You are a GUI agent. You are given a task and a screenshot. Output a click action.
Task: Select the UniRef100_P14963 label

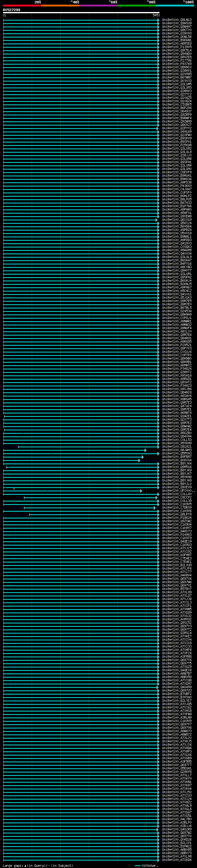(x=177, y=535)
